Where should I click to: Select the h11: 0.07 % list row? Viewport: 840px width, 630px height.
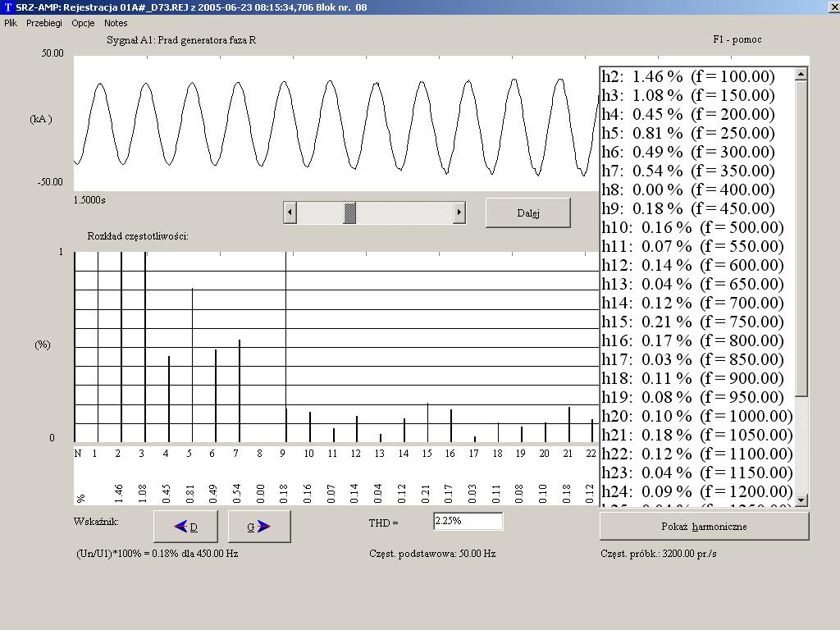[697, 246]
